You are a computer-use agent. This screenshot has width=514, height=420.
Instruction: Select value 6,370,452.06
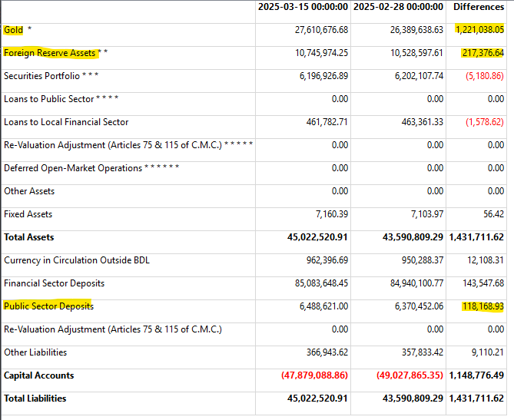[x=419, y=306]
